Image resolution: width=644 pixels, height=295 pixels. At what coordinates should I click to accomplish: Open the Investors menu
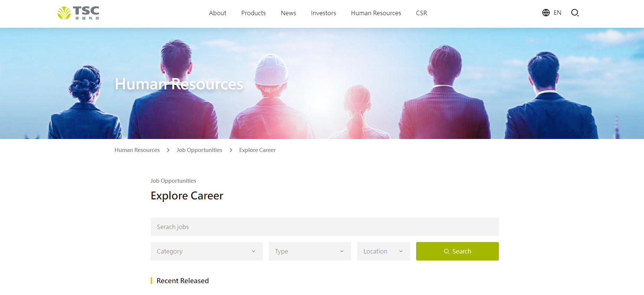click(323, 13)
